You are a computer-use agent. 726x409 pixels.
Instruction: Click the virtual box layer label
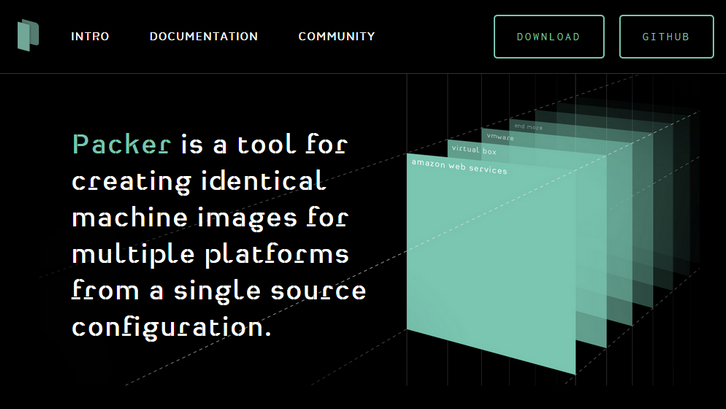(474, 150)
